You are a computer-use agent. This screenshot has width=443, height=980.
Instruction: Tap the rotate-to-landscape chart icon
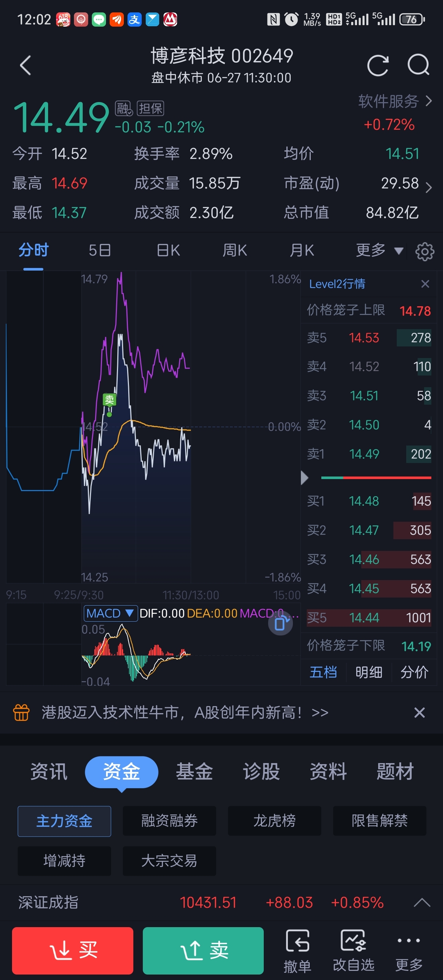click(x=281, y=623)
